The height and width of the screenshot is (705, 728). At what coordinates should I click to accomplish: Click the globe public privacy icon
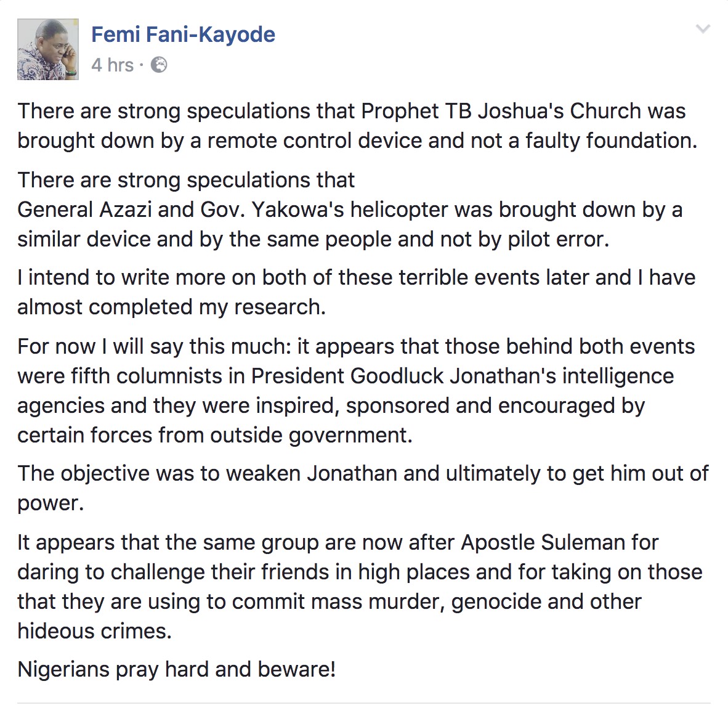click(159, 65)
